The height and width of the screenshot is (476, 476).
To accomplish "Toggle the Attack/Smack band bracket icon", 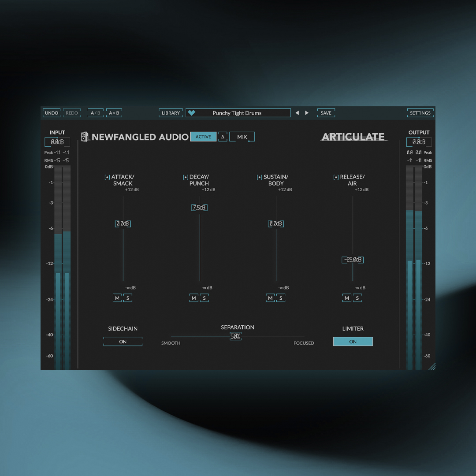I will click(107, 177).
